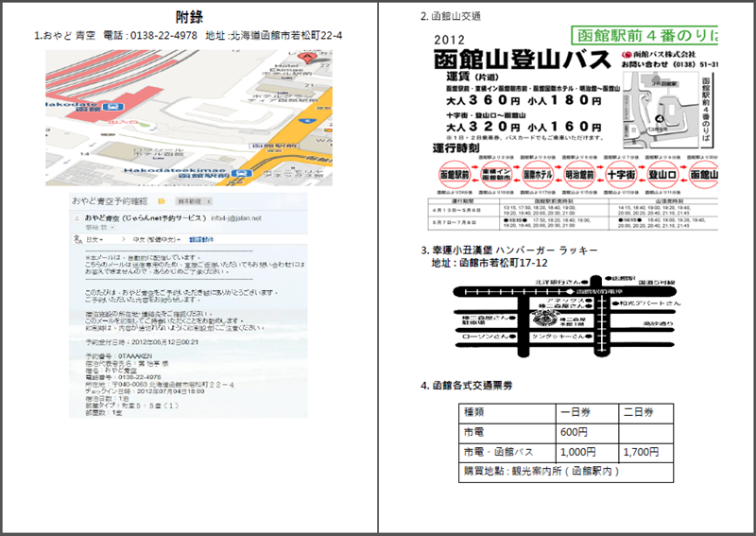Click the 市電・函館バス row label cell
Image resolution: width=756 pixels, height=536 pixels.
(507, 452)
